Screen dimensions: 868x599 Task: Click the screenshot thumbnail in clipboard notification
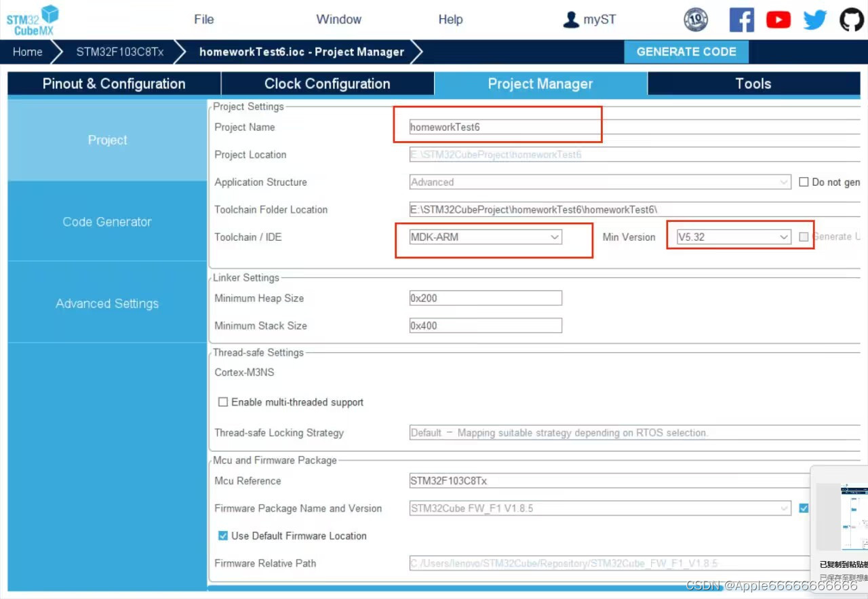843,517
